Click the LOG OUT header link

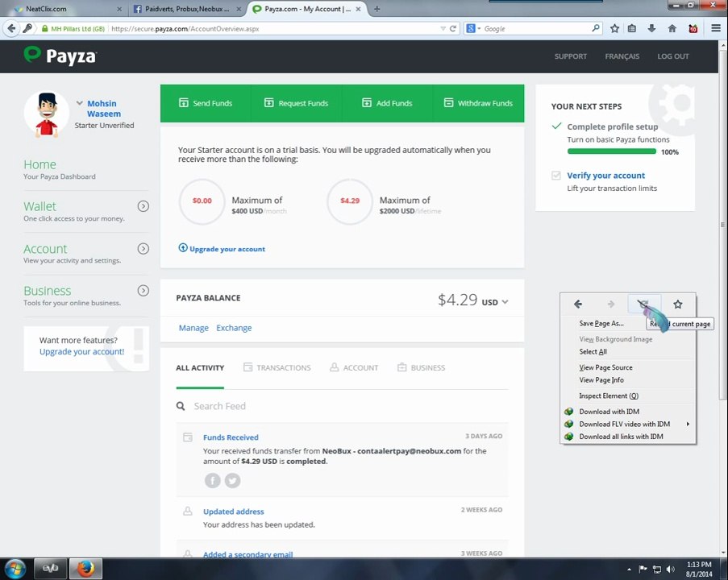click(672, 56)
